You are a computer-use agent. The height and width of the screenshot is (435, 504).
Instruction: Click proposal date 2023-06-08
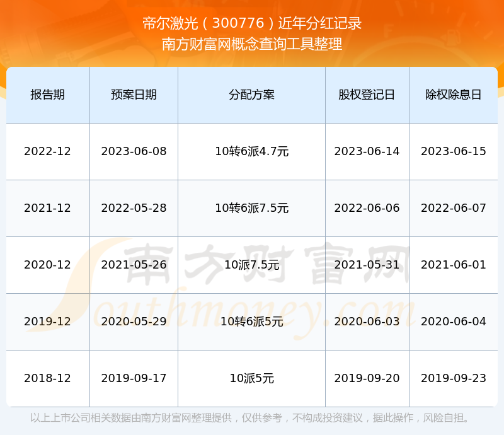(134, 151)
